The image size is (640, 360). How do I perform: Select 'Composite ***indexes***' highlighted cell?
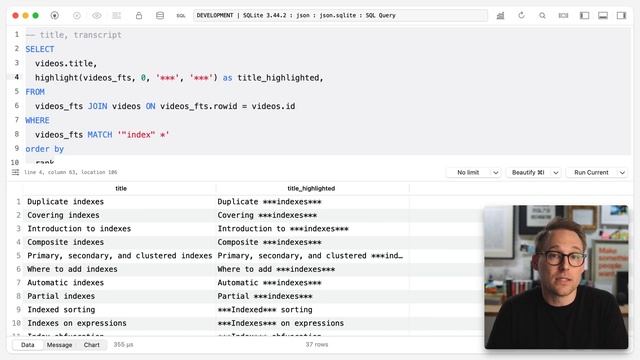(312, 242)
